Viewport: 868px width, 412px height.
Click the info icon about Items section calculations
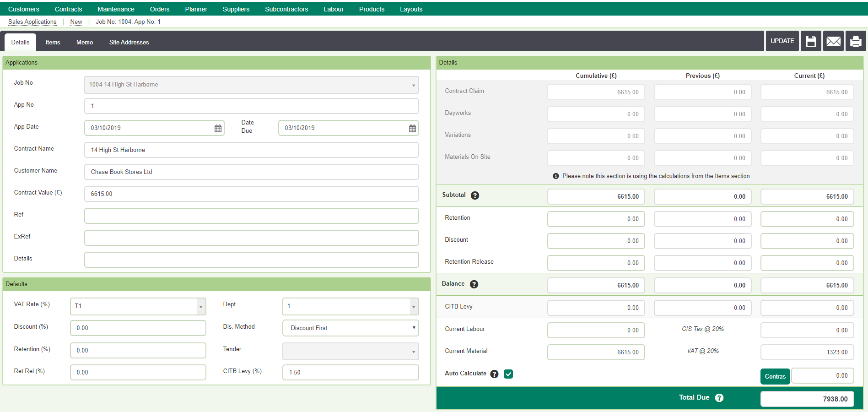[x=555, y=176]
